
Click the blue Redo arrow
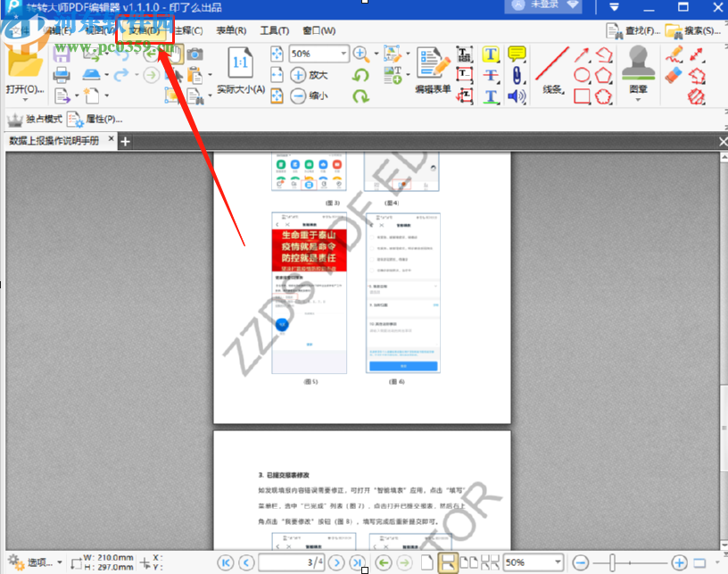(121, 74)
